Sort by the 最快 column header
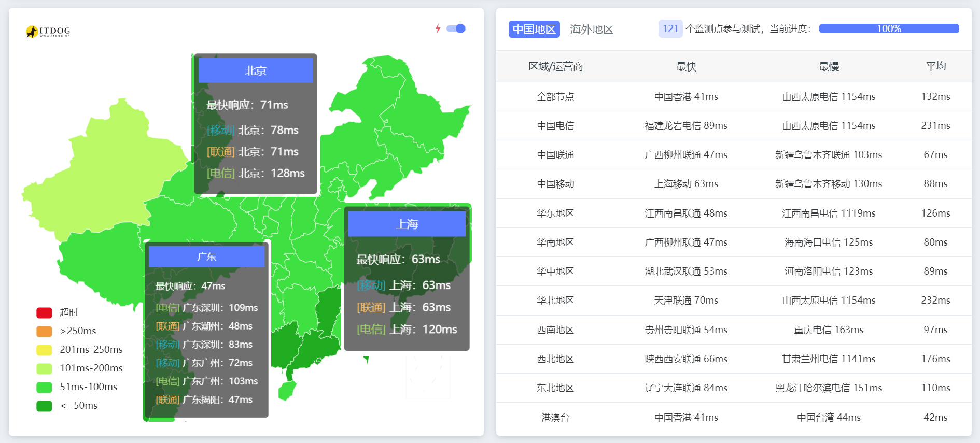The height and width of the screenshot is (443, 980). pyautogui.click(x=686, y=66)
